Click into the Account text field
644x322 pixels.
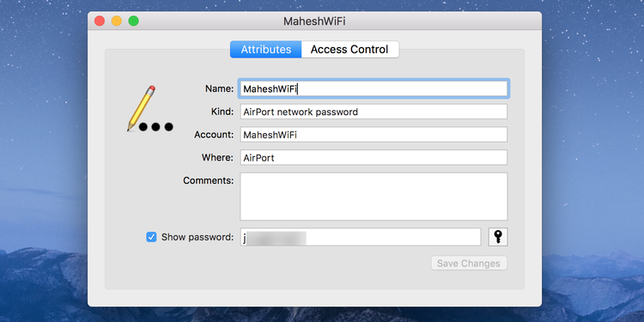coord(374,135)
